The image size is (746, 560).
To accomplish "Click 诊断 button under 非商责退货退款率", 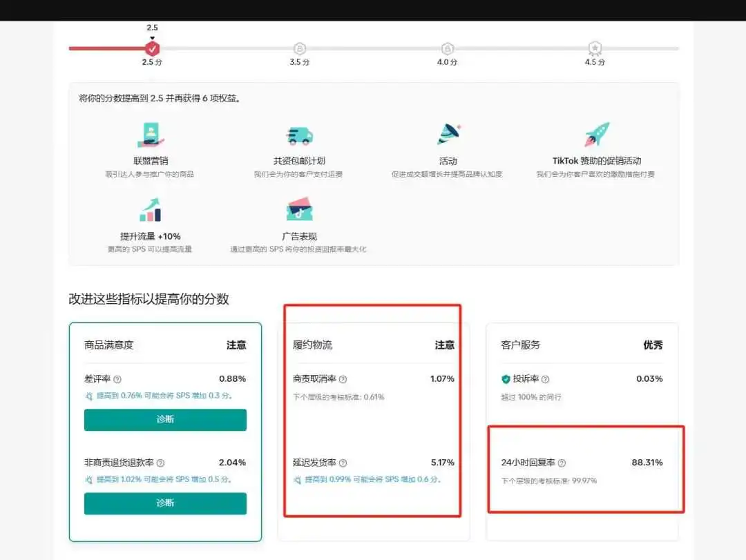I will coord(166,503).
